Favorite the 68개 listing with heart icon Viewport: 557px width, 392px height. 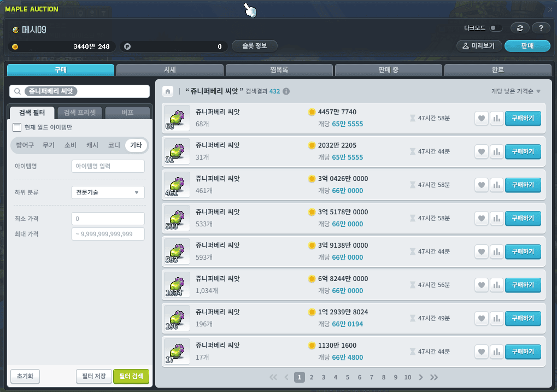tap(482, 118)
